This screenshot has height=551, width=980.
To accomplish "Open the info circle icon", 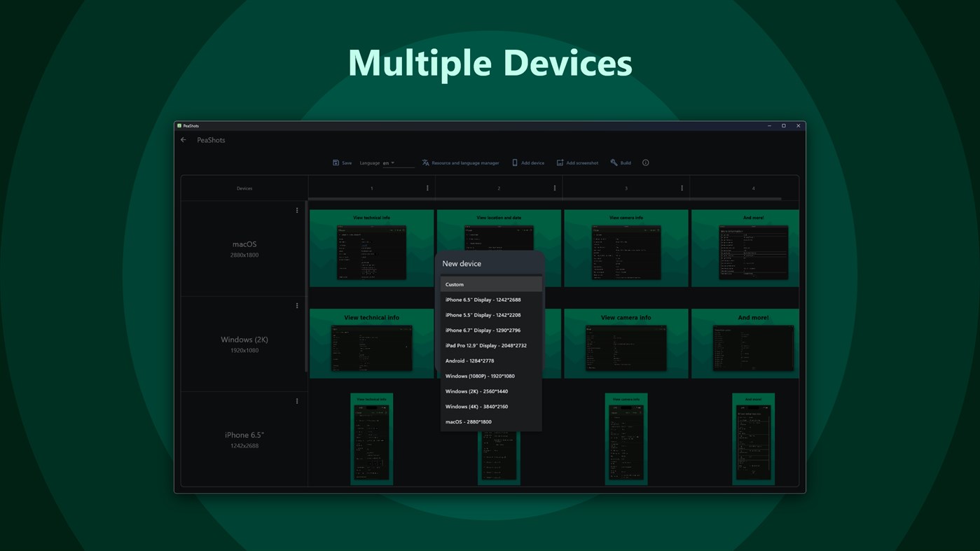I will (646, 162).
